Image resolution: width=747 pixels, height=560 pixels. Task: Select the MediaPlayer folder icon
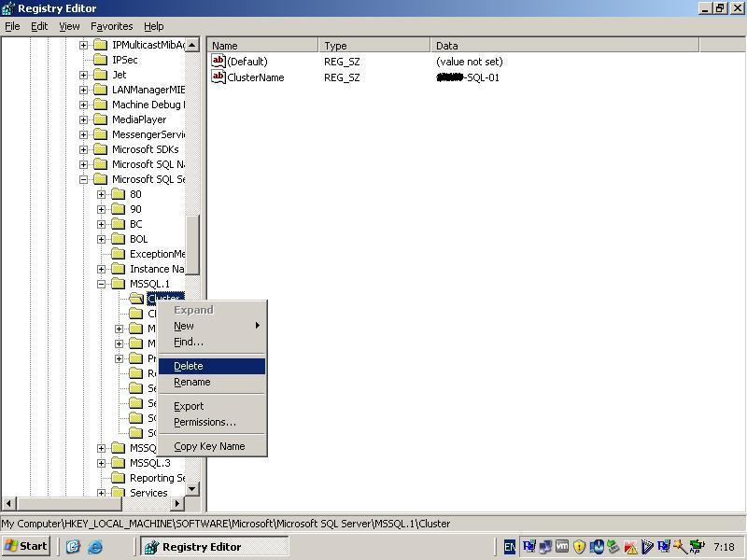click(101, 119)
